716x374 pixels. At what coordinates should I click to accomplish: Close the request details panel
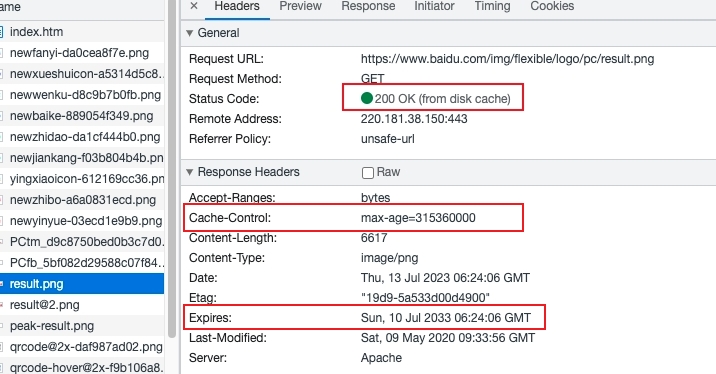click(x=194, y=6)
